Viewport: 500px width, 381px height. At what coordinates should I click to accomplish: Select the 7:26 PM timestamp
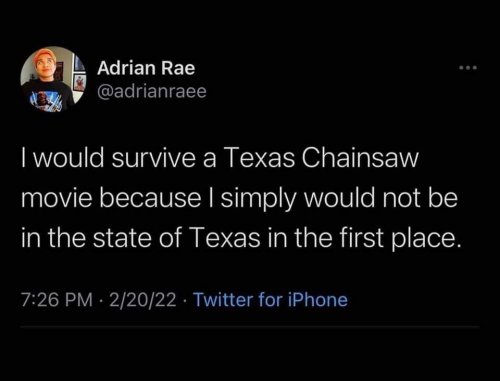[57, 299]
